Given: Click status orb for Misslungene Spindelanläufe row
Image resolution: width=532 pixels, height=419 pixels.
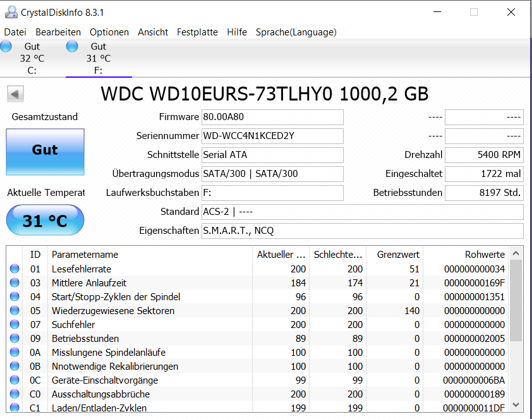Looking at the screenshot, I should (x=15, y=352).
